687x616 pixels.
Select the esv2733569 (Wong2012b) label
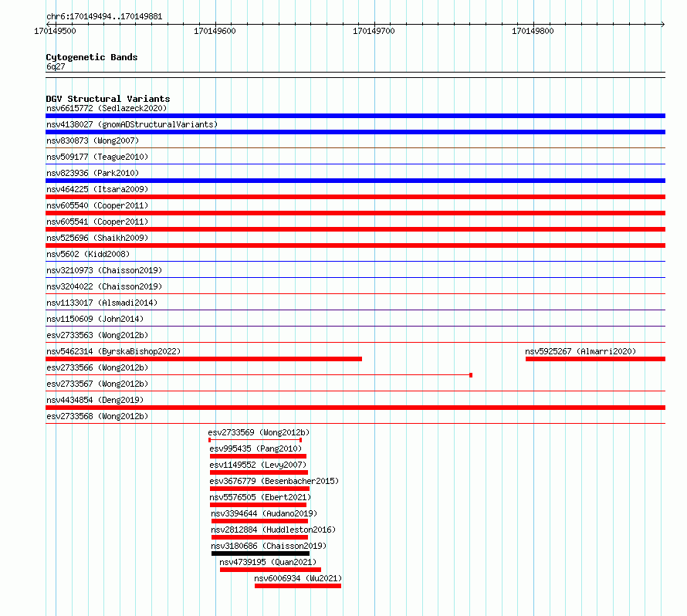click(x=259, y=432)
